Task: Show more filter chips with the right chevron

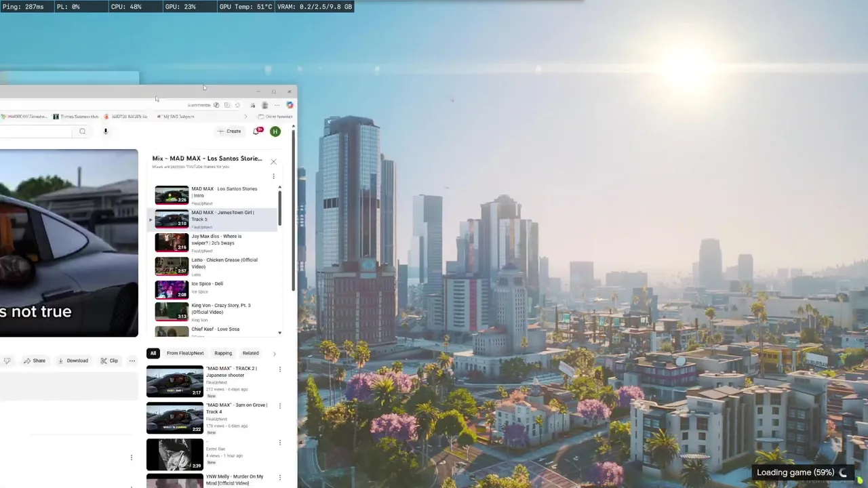Action: pos(274,353)
